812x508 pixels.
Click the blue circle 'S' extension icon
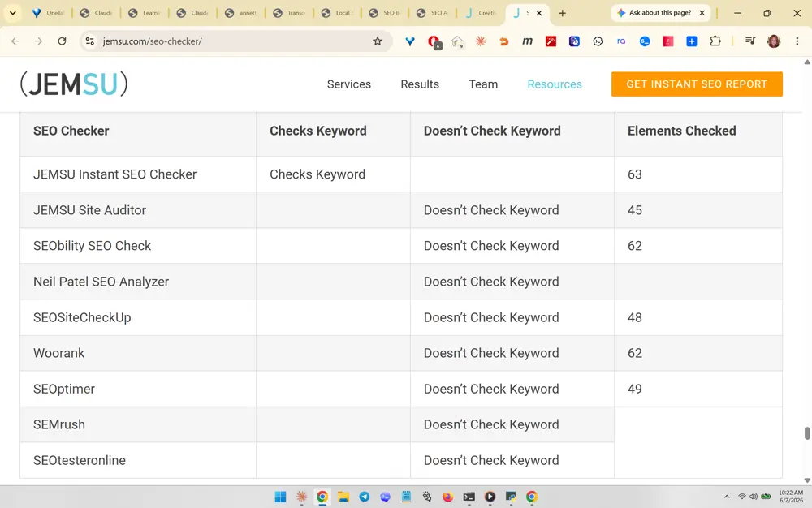pos(645,41)
